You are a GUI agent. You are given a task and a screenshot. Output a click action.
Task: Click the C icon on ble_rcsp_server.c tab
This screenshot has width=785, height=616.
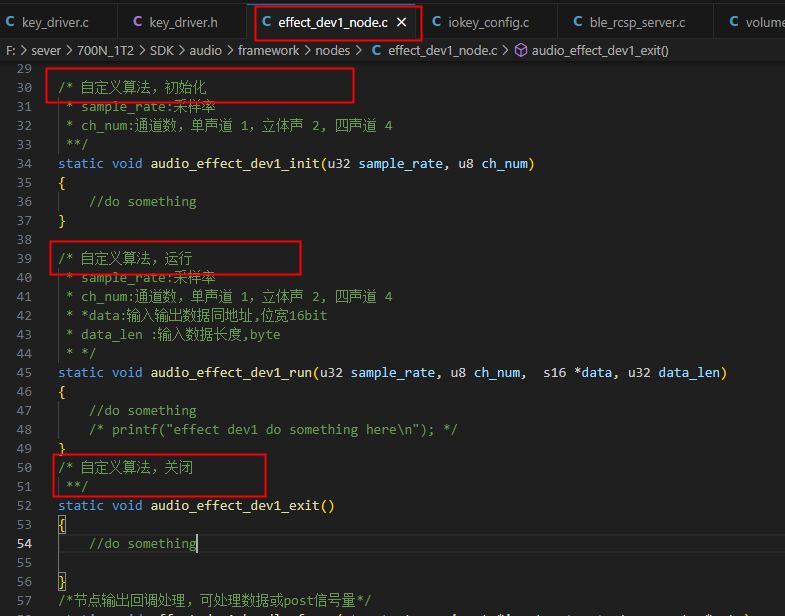click(578, 22)
